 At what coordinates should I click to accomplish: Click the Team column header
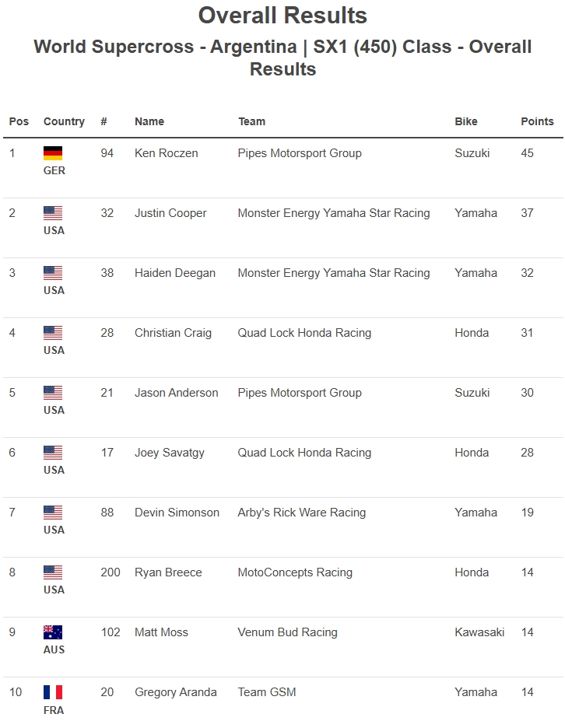(x=251, y=121)
